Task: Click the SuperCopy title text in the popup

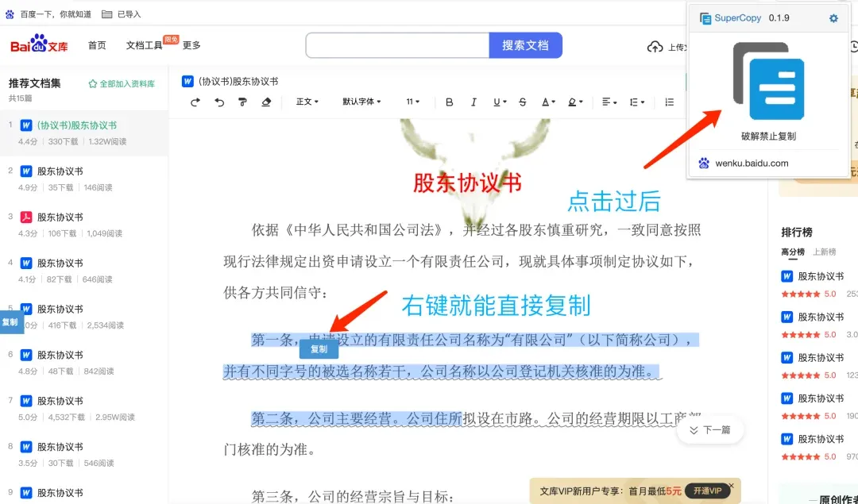Action: coord(737,18)
